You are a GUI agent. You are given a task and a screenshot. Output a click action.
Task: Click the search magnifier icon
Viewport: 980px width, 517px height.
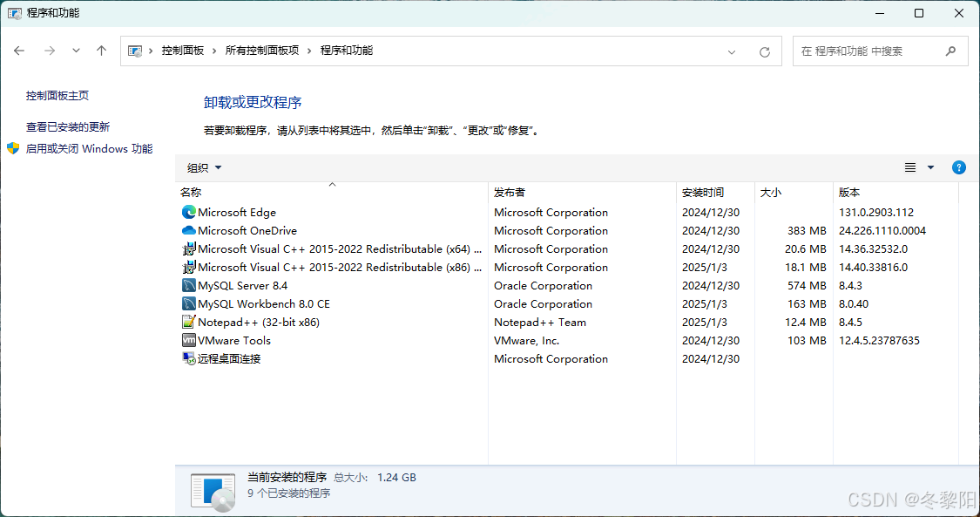[x=950, y=51]
